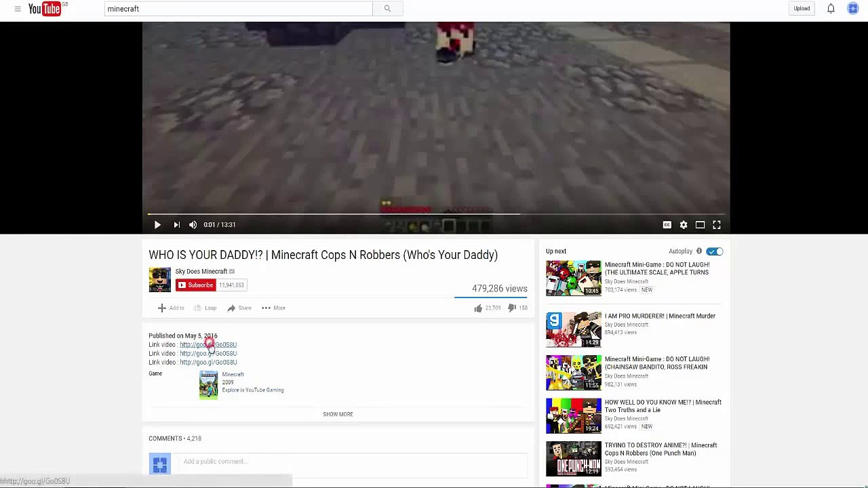Open the notifications bell
The width and height of the screenshot is (868, 488).
[831, 9]
